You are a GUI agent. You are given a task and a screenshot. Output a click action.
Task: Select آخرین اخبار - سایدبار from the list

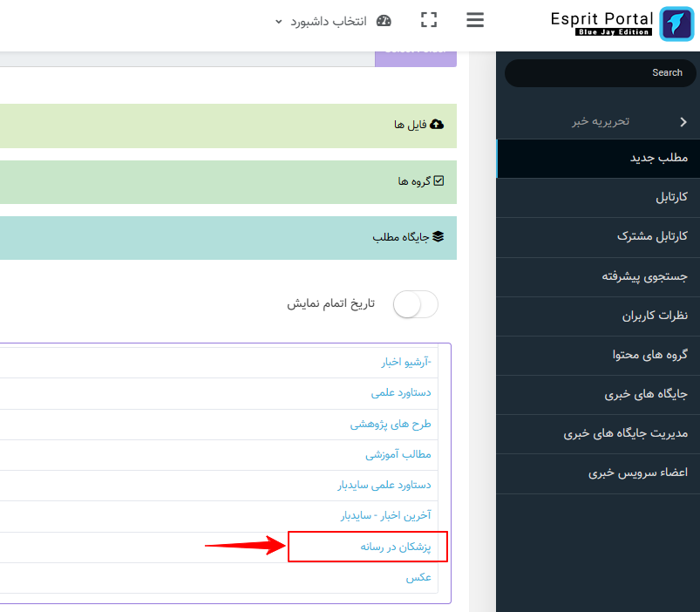pyautogui.click(x=385, y=516)
